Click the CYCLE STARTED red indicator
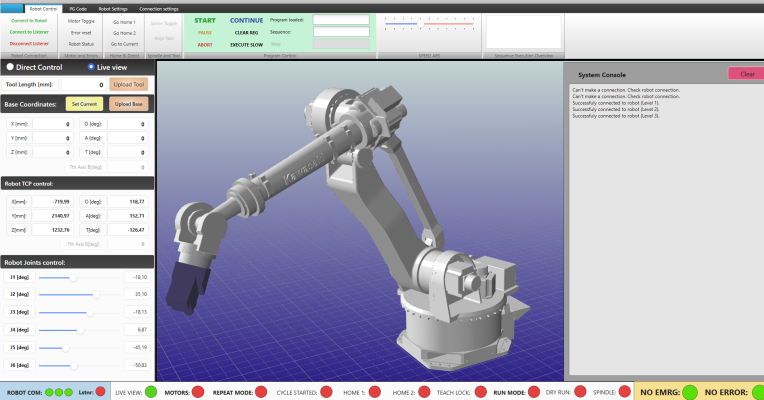 [326, 392]
